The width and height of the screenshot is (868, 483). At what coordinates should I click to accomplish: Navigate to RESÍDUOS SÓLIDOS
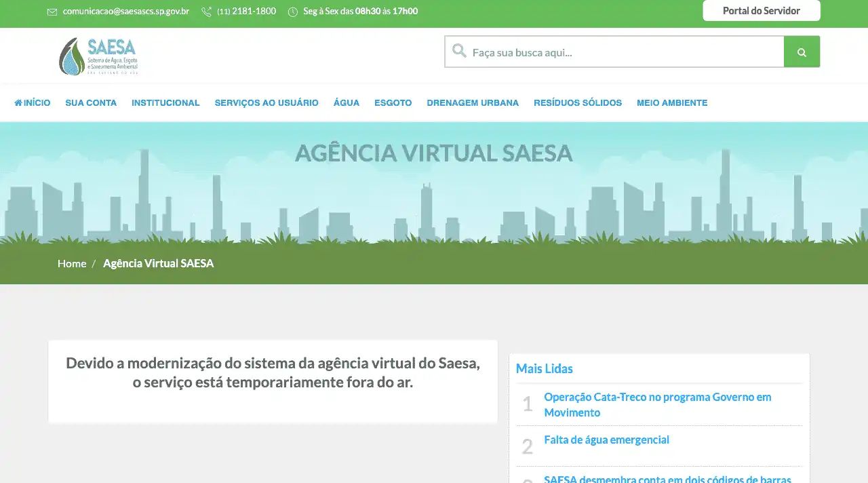(578, 103)
